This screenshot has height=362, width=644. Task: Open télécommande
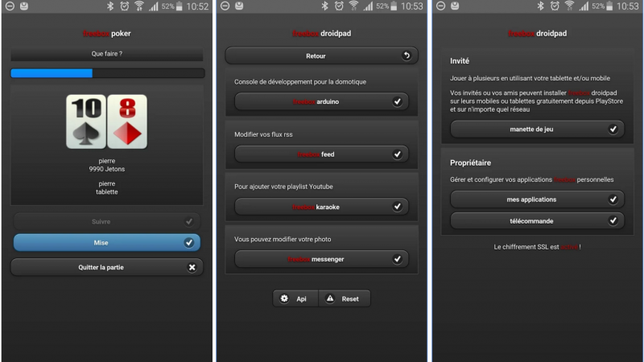coord(537,220)
